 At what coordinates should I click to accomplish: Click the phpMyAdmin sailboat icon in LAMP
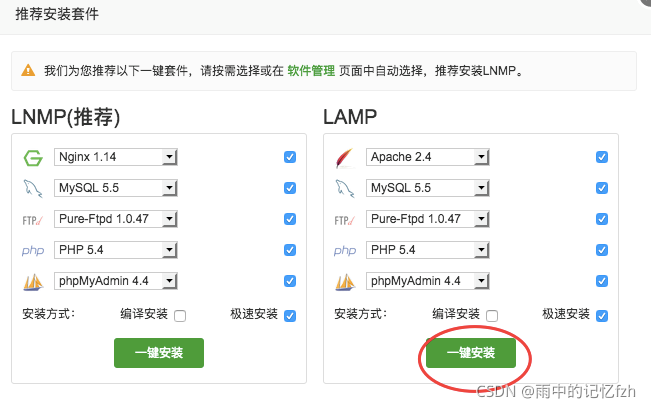(345, 282)
